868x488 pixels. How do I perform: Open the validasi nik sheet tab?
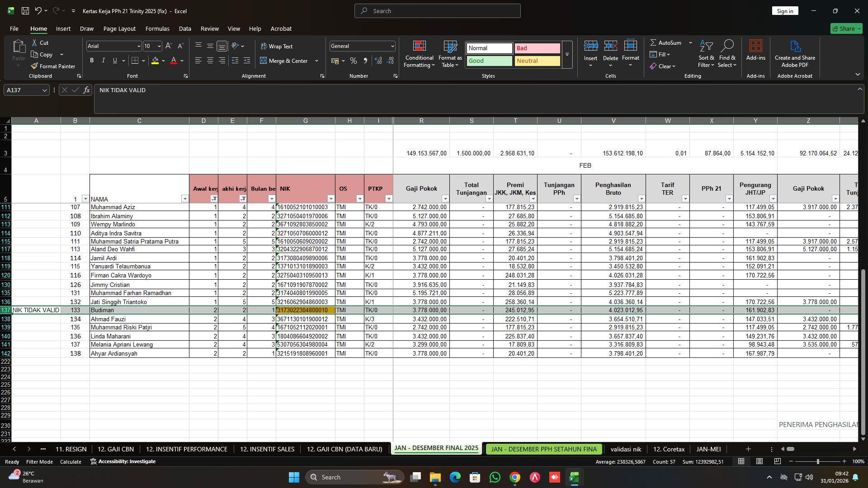pyautogui.click(x=626, y=449)
